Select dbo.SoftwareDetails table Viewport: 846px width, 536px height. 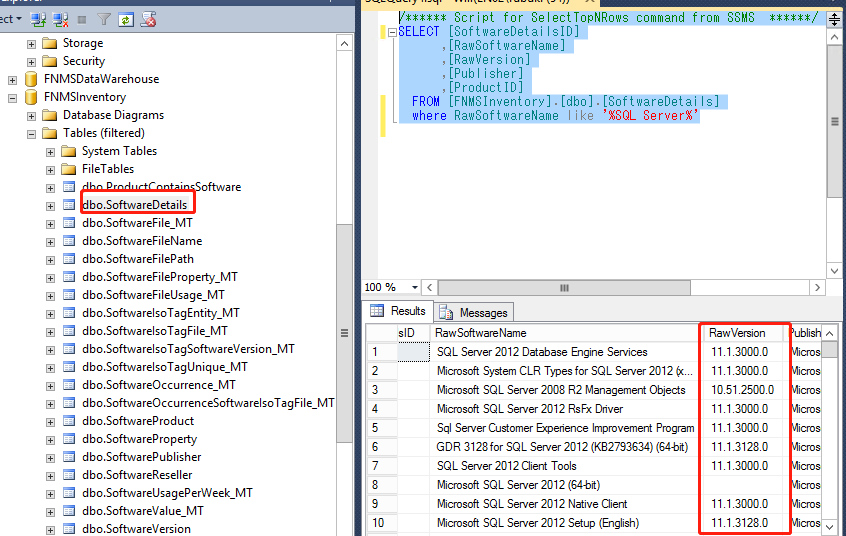tap(135, 205)
